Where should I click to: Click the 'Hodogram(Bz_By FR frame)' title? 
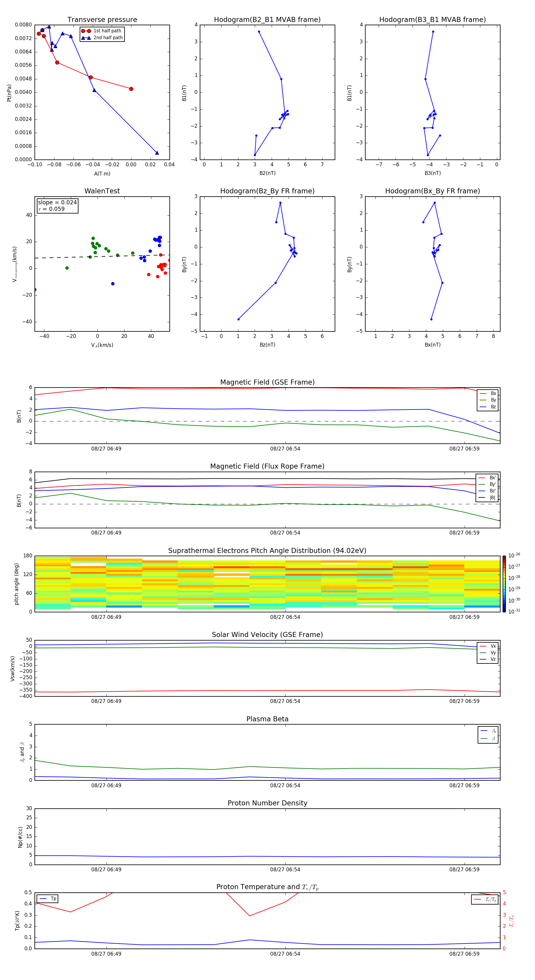coord(267,191)
